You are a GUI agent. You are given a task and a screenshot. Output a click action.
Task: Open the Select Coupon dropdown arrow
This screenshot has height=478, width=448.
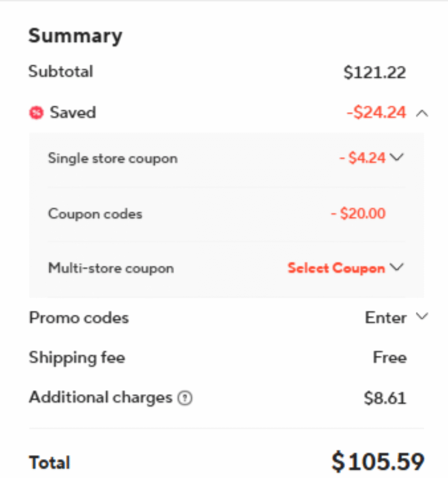click(x=397, y=267)
